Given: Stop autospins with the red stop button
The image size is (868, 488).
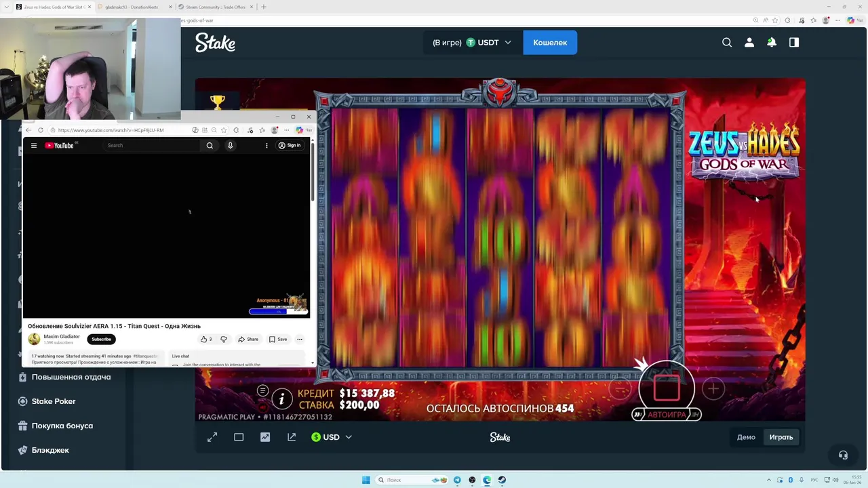Looking at the screenshot, I should tap(667, 388).
